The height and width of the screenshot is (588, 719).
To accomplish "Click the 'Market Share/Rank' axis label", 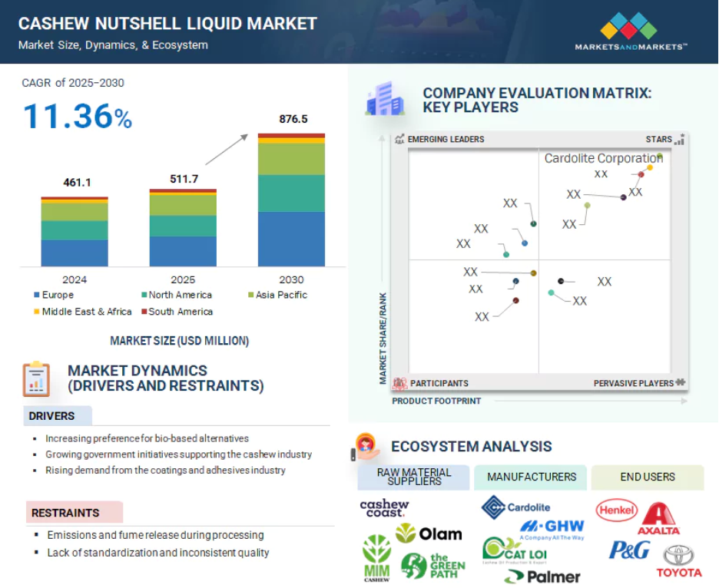I will pyautogui.click(x=383, y=339).
